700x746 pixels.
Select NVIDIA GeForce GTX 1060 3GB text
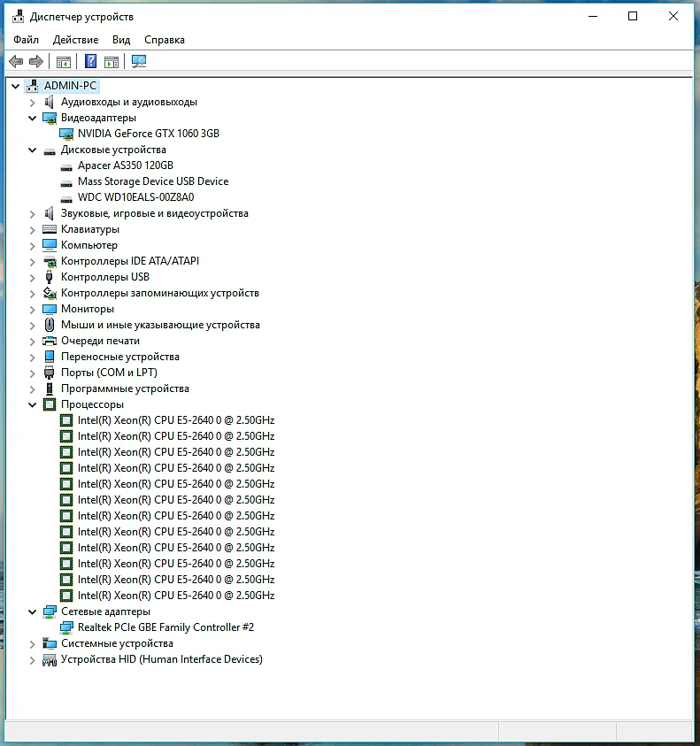point(149,134)
